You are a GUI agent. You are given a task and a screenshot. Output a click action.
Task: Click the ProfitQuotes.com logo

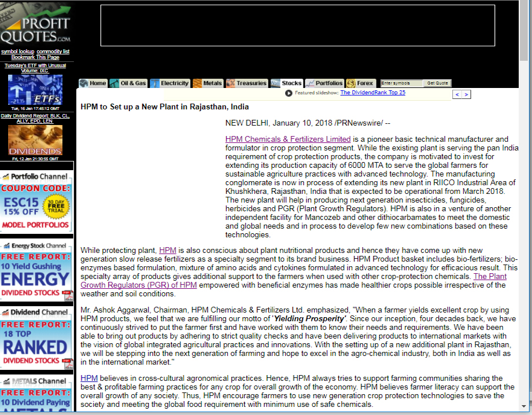(36, 24)
